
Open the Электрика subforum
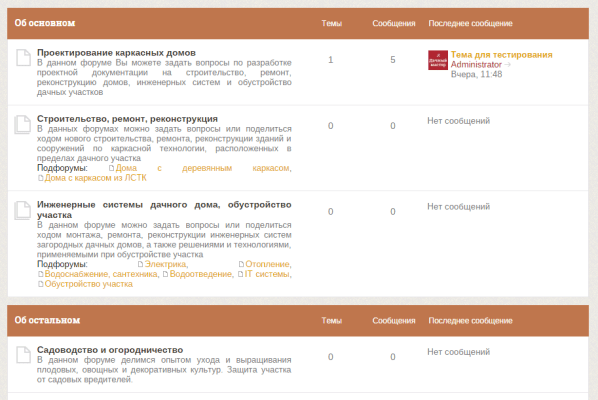(x=165, y=264)
